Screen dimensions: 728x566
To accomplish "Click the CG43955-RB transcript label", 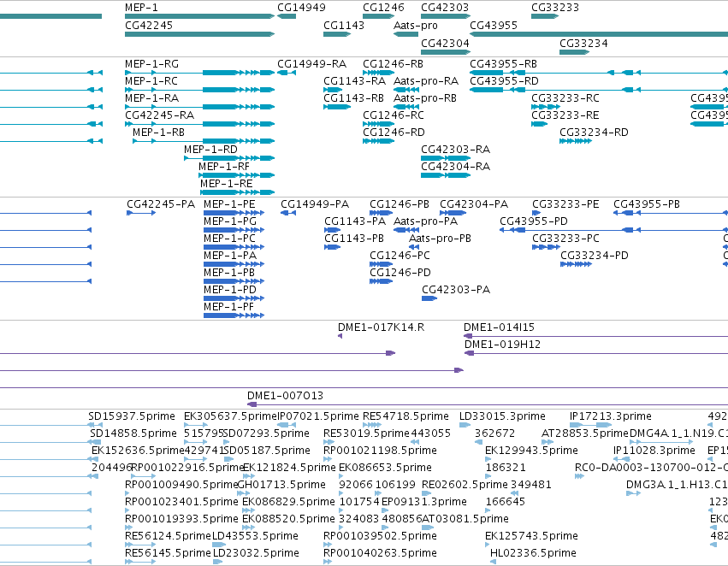I will (503, 63).
